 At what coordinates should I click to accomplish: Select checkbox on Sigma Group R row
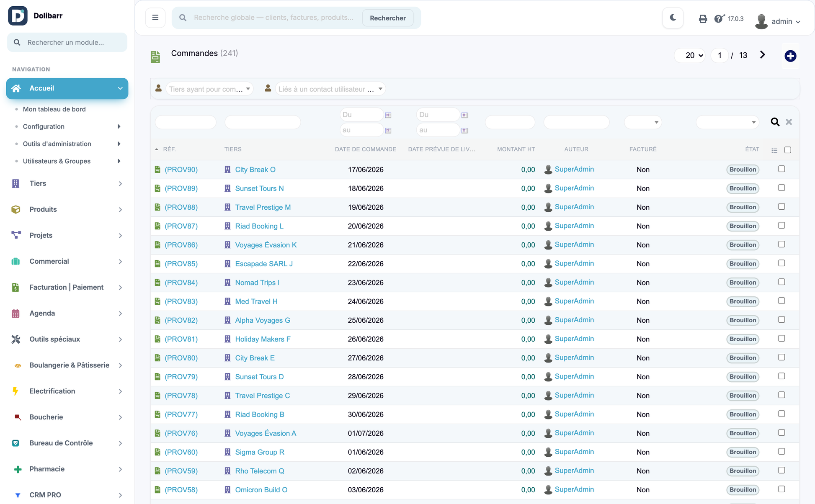pos(781,452)
